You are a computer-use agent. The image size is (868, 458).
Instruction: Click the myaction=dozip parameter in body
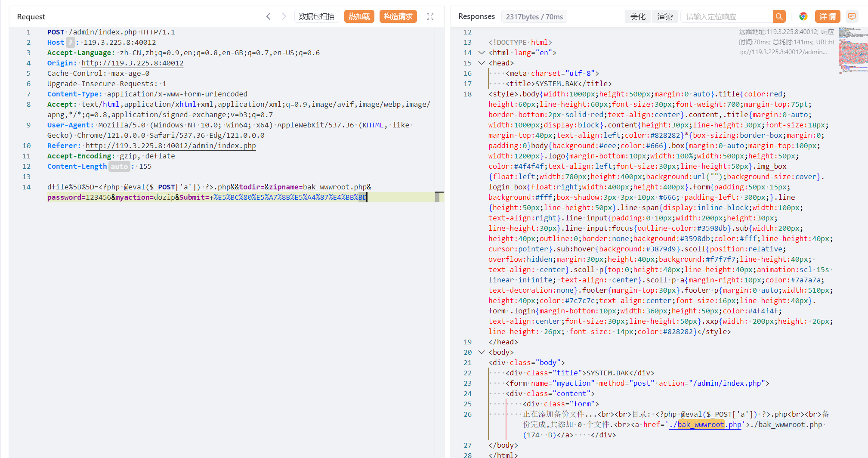coord(145,197)
